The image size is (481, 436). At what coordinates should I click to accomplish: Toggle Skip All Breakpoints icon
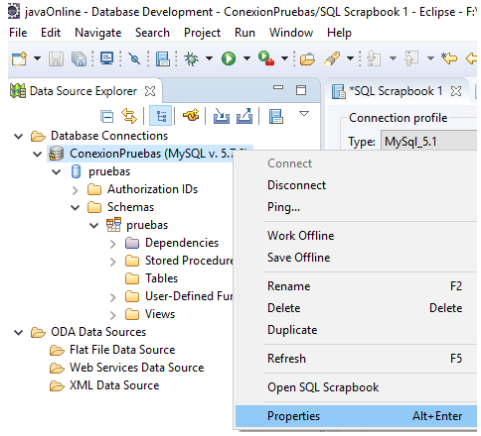pos(134,59)
